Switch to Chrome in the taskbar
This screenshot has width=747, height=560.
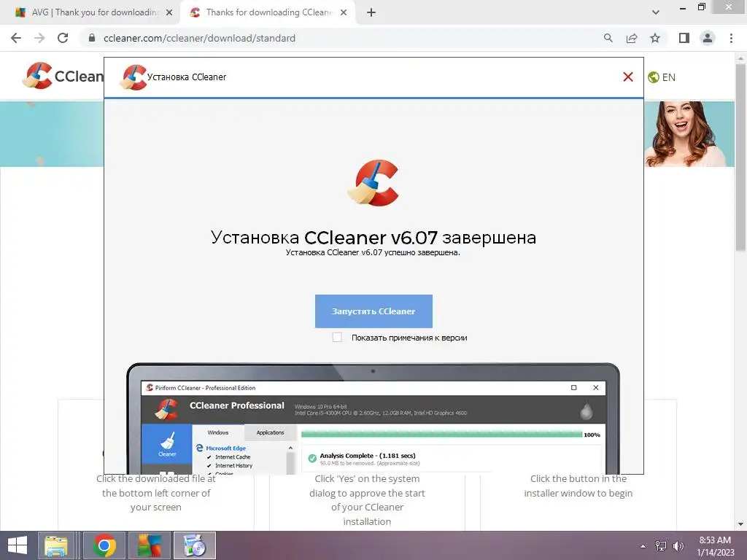coord(104,545)
